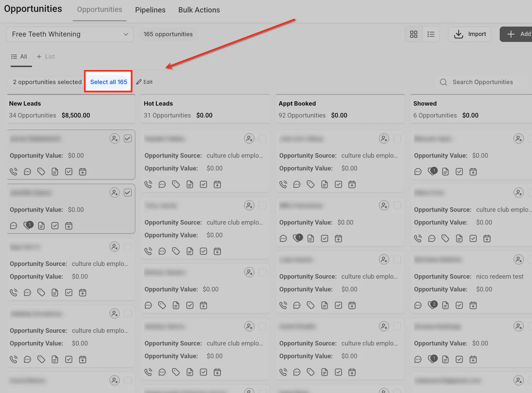
Task: Open the Free Teeth Whitening pipeline dropdown
Action: 70,34
